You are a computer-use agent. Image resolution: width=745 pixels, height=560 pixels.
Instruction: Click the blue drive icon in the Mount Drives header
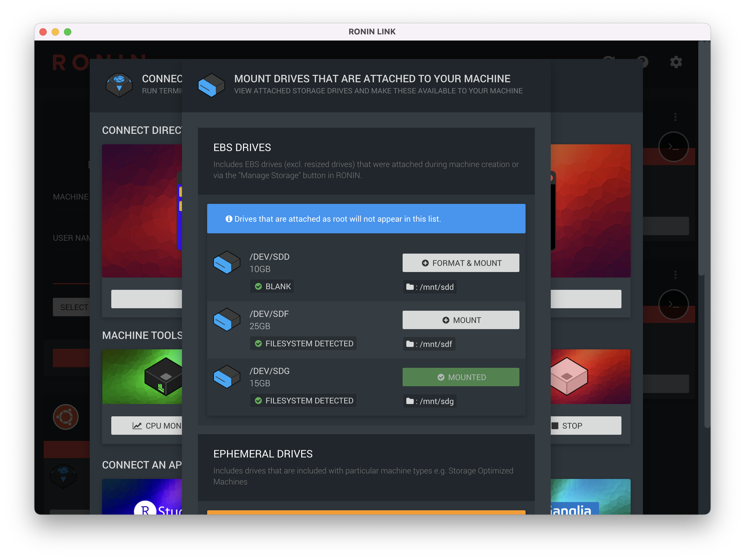click(211, 85)
